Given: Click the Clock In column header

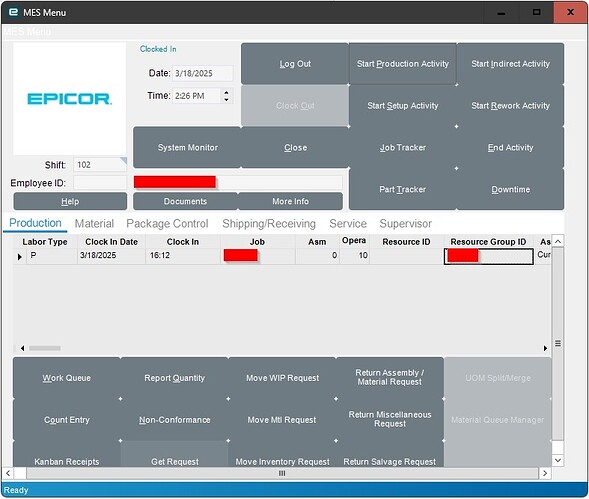Looking at the screenshot, I should point(183,242).
